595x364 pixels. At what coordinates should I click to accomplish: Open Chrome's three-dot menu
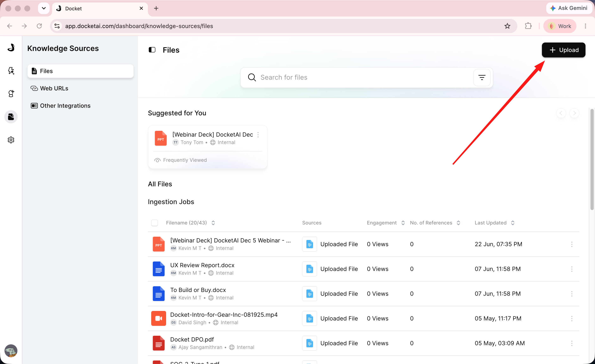[585, 26]
